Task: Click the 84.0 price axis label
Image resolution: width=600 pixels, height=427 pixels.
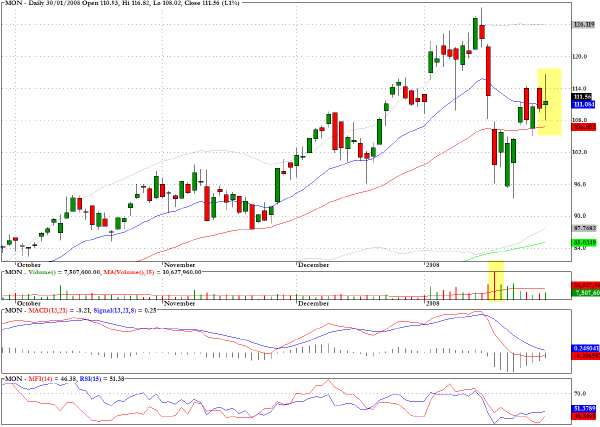Action: point(580,248)
